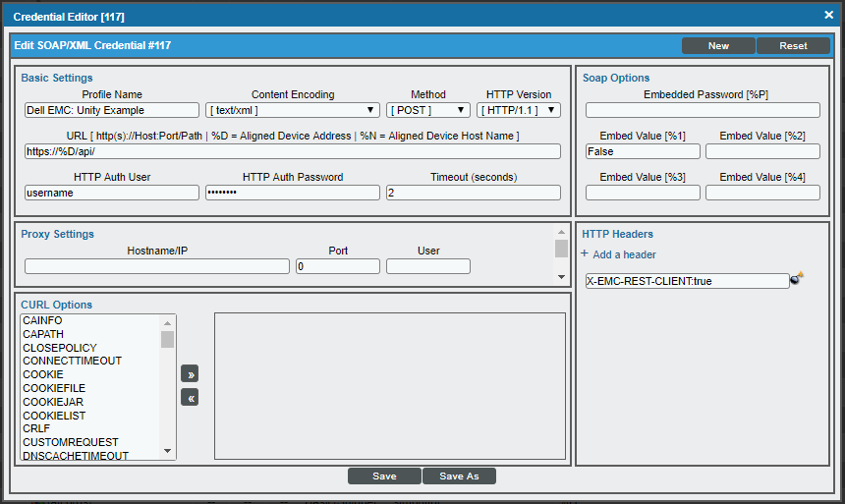845x504 pixels.
Task: Remove CURL option with « arrow button
Action: coord(190,398)
